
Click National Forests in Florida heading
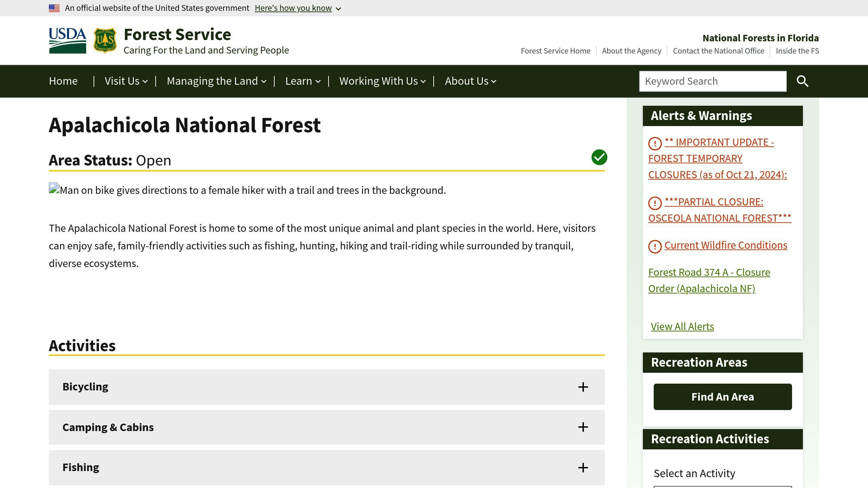click(x=761, y=38)
